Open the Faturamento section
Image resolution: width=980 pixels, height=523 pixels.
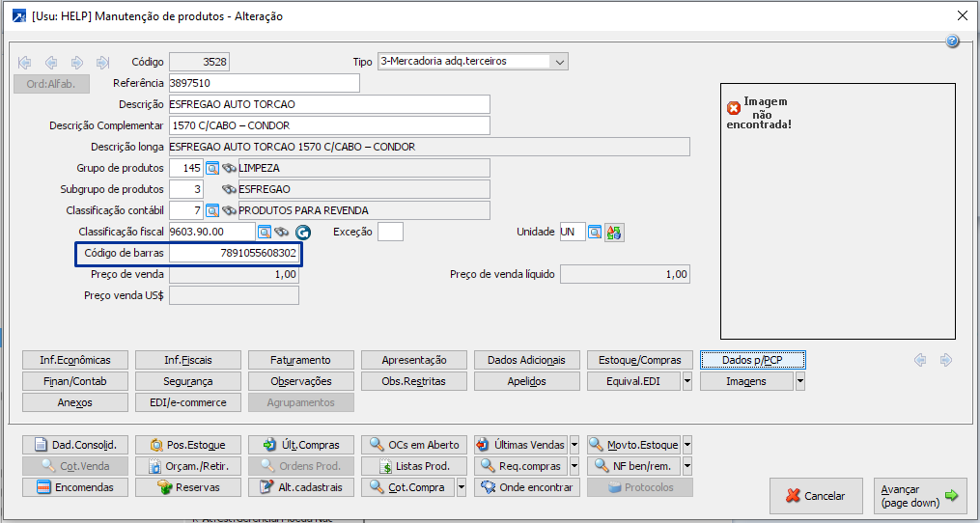(x=300, y=360)
